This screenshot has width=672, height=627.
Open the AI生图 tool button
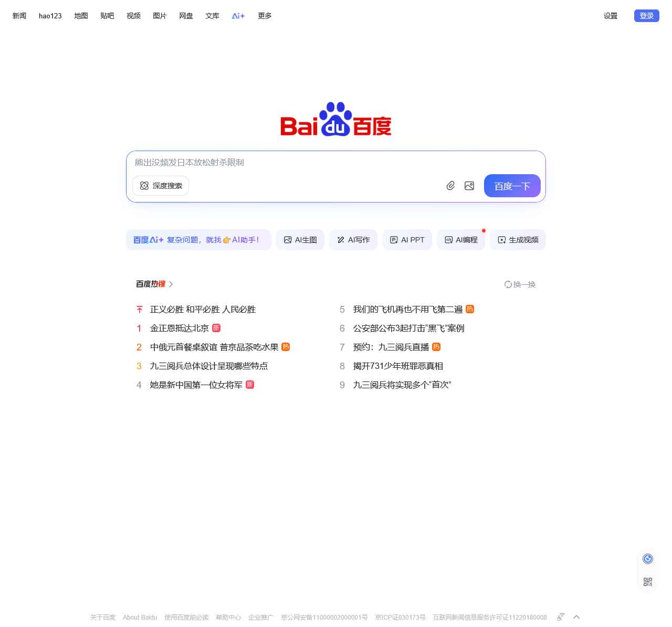[x=300, y=240]
